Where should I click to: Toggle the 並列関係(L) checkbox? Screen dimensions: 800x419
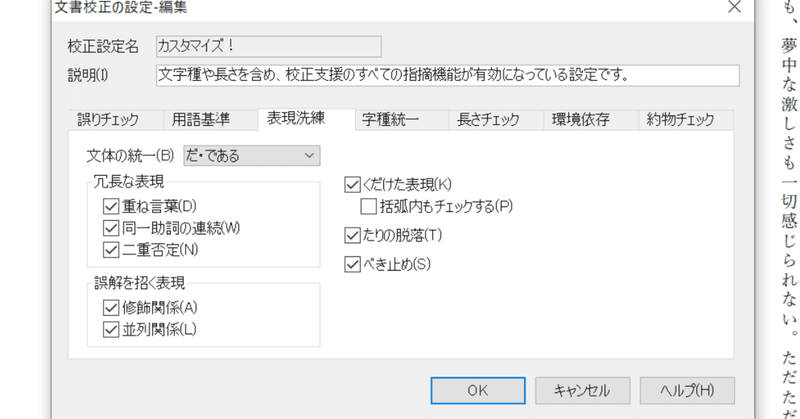(110, 328)
